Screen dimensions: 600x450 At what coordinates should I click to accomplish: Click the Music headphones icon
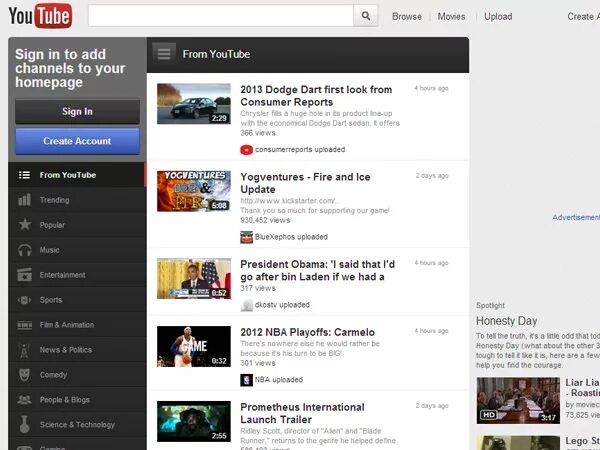click(24, 250)
